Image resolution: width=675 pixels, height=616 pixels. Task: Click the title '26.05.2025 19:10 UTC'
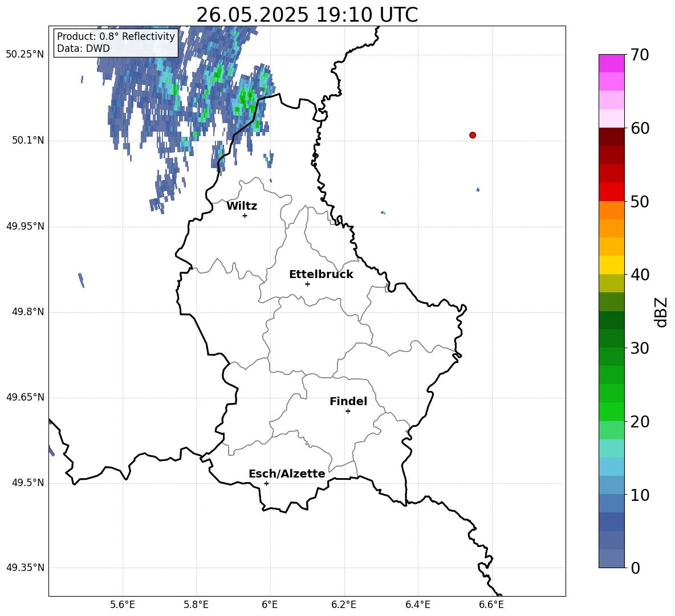click(x=307, y=15)
